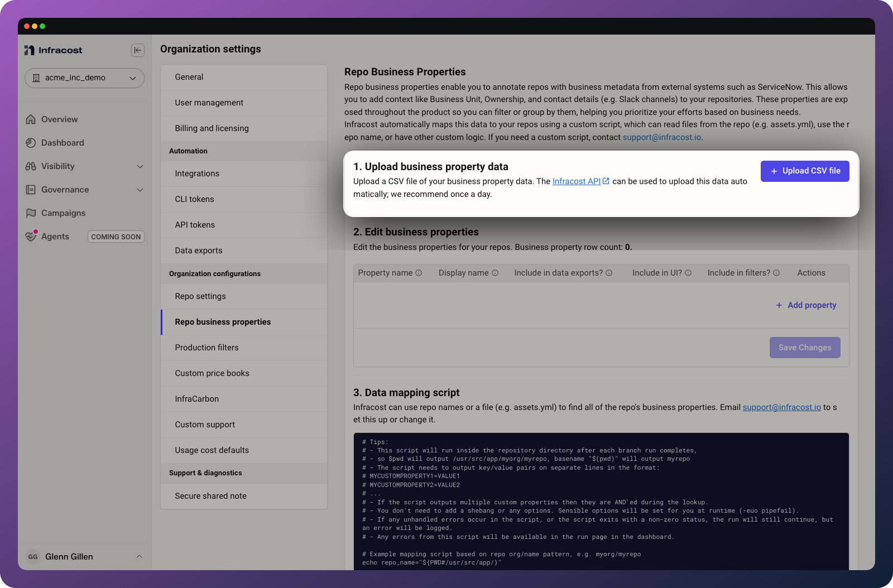The image size is (893, 588).
Task: Click the Infracost logo icon
Action: 30,50
